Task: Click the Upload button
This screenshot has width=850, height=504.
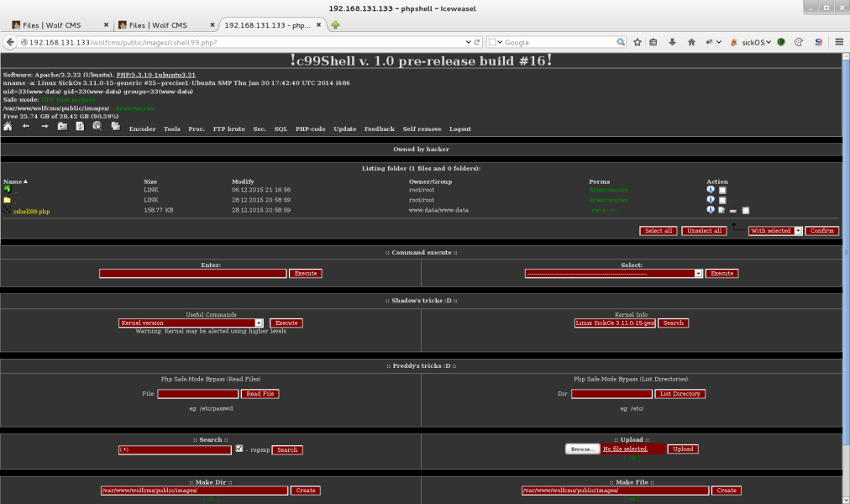Action: (683, 449)
